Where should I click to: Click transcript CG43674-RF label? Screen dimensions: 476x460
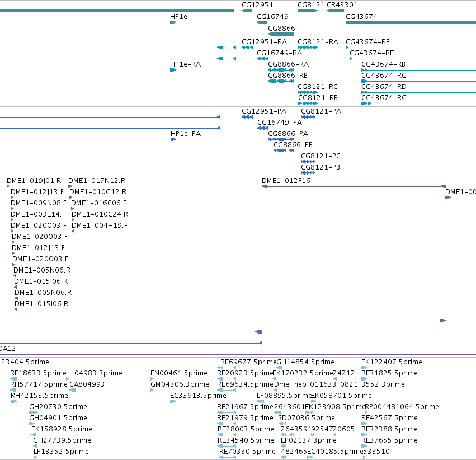(x=367, y=42)
